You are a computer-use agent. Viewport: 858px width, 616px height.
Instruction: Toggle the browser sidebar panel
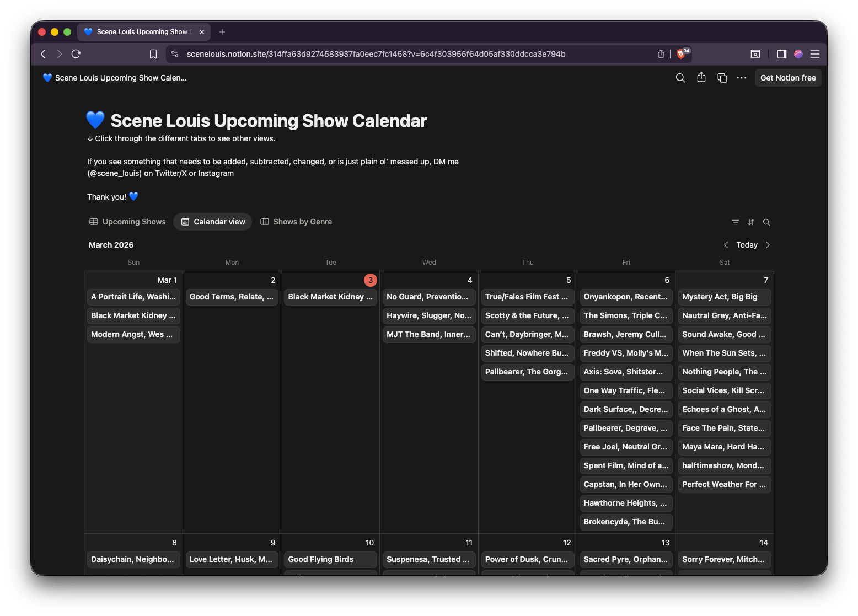point(781,53)
